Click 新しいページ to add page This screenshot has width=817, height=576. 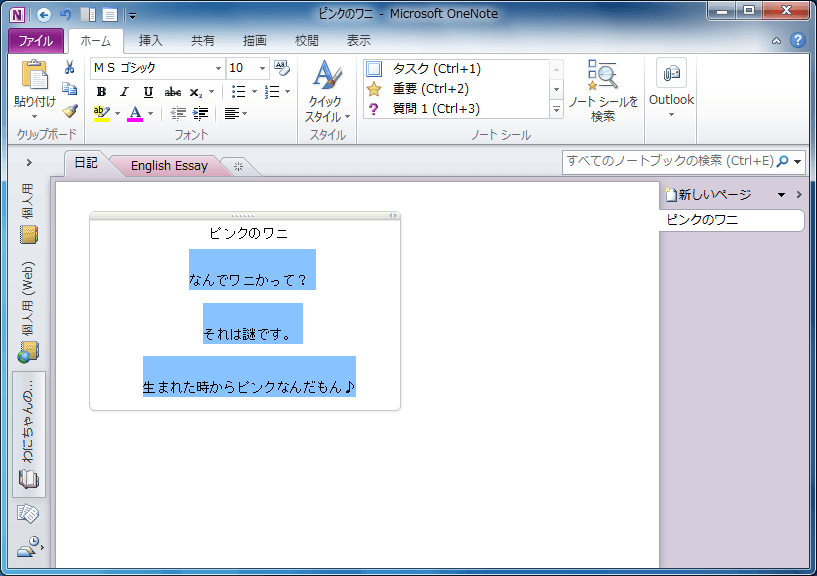click(708, 194)
